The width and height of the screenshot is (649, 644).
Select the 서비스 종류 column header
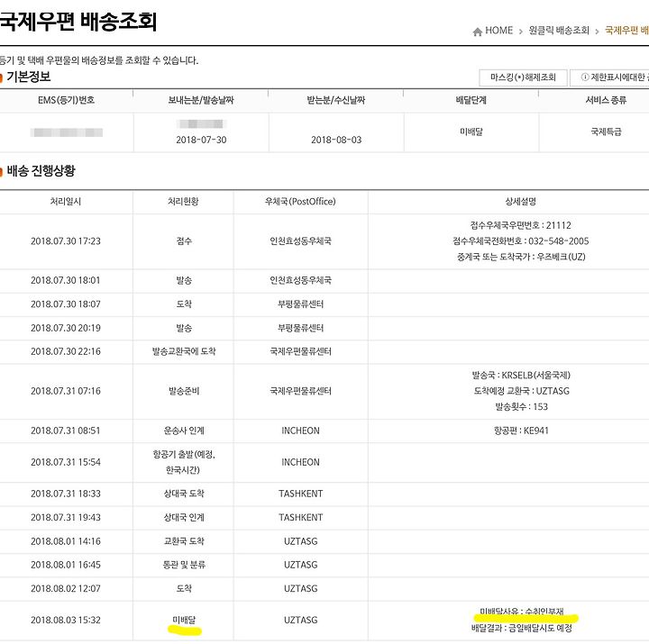coord(606,100)
